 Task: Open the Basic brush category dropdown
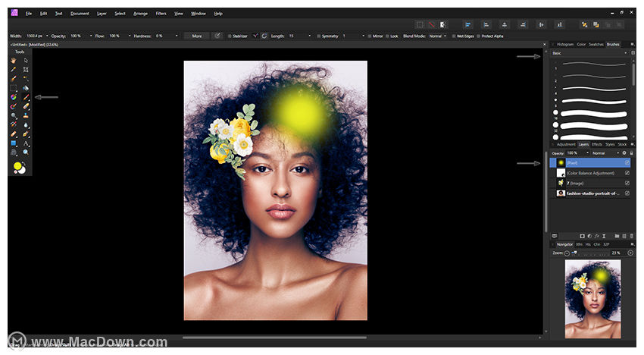point(589,53)
